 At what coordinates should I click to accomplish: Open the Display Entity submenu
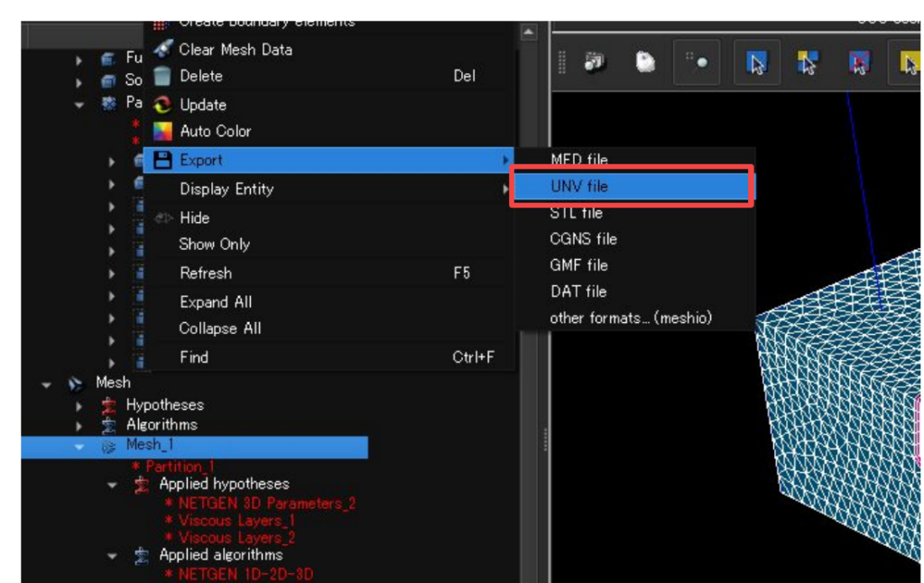(x=226, y=190)
